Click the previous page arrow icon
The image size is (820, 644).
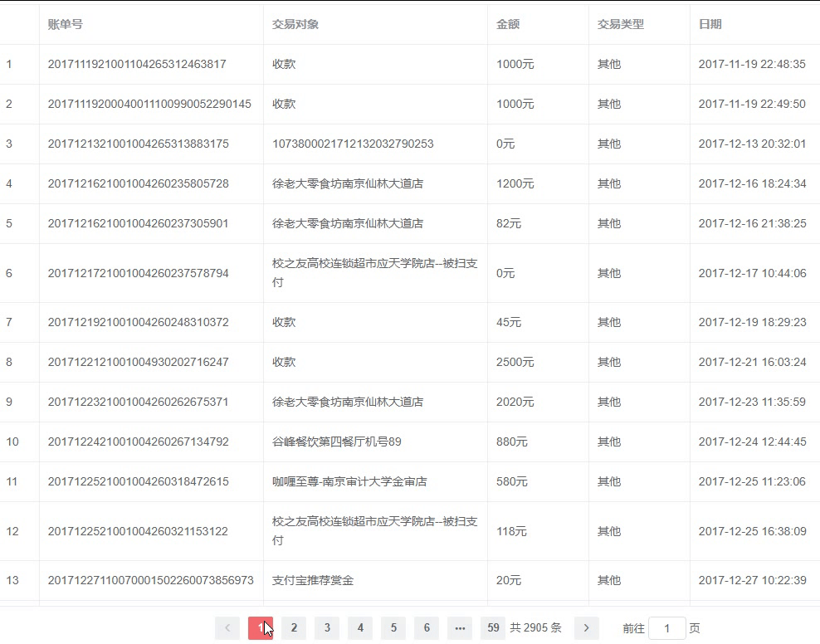(227, 628)
